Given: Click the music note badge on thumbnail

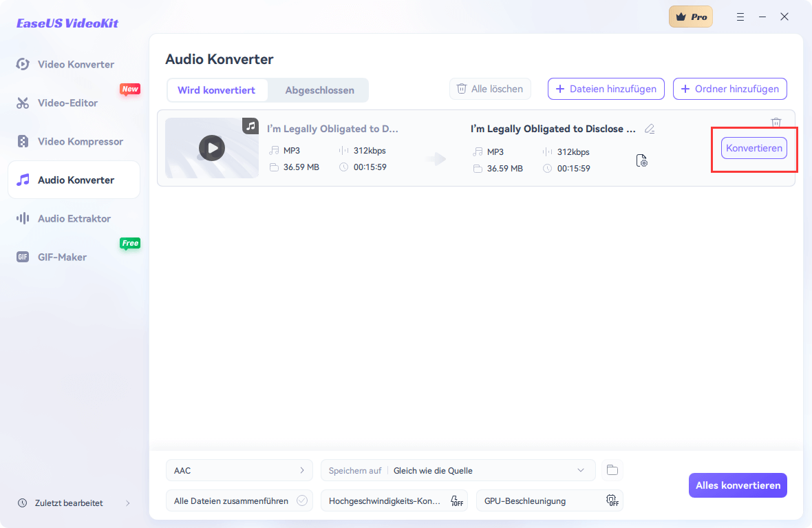Looking at the screenshot, I should point(250,125).
